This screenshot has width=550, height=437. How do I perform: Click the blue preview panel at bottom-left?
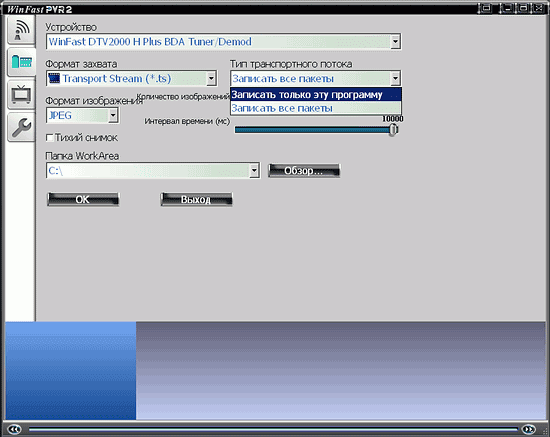click(x=71, y=370)
